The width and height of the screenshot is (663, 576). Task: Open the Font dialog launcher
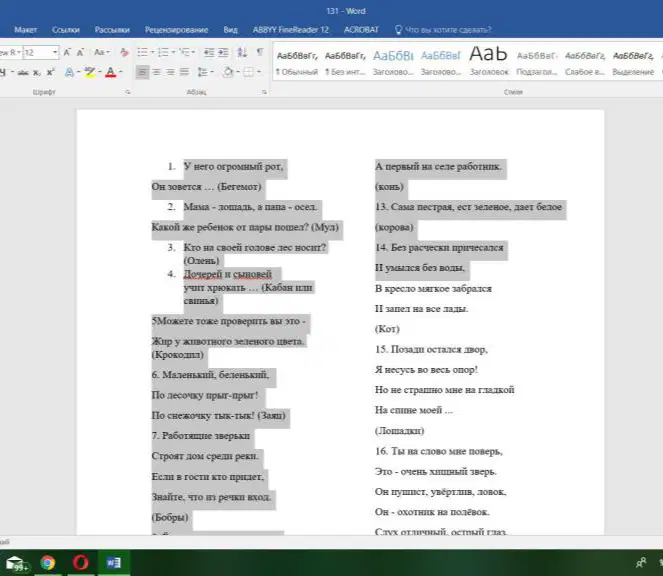coord(128,92)
